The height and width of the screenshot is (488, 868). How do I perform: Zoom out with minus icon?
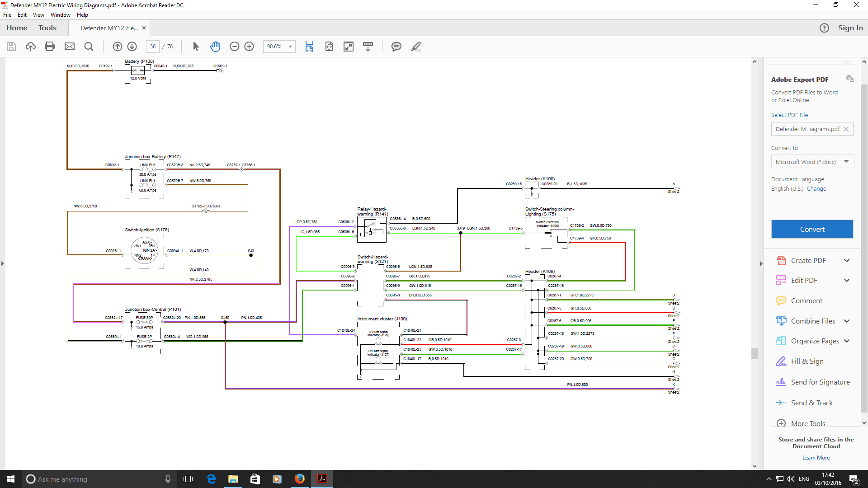coord(234,47)
